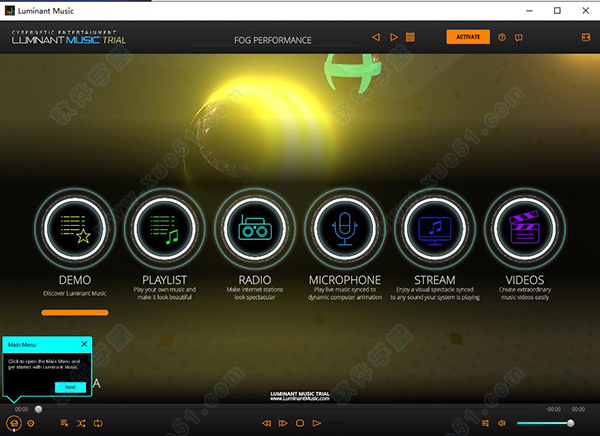The image size is (600, 436).
Task: Go to next scene with right arrow
Action: [x=394, y=37]
